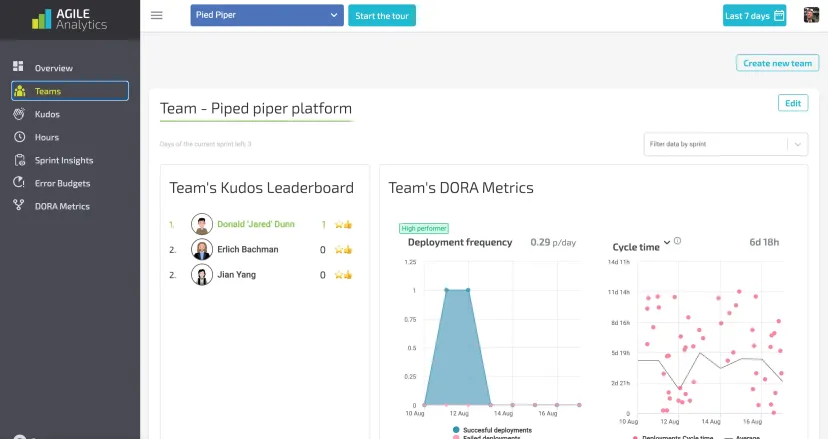Screen dimensions: 828x439
Task: Click the days of current sprint left text
Action: click(x=205, y=144)
